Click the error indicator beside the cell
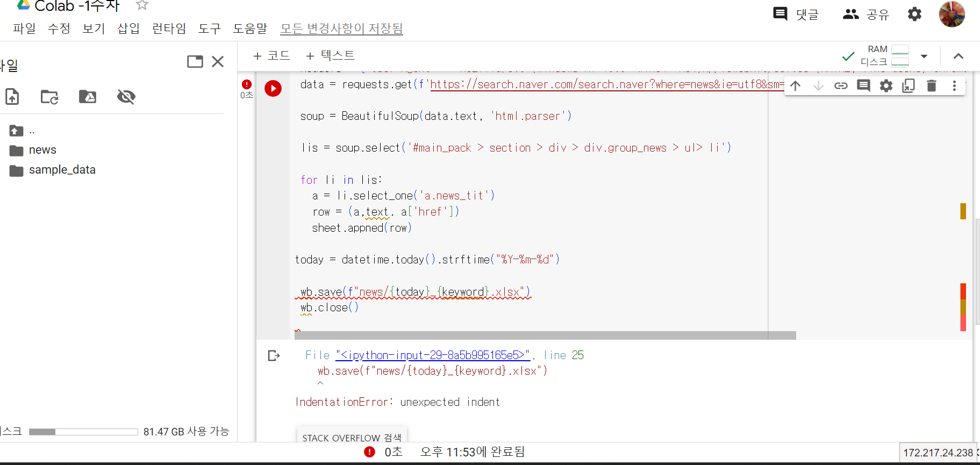The width and height of the screenshot is (980, 465). [247, 84]
